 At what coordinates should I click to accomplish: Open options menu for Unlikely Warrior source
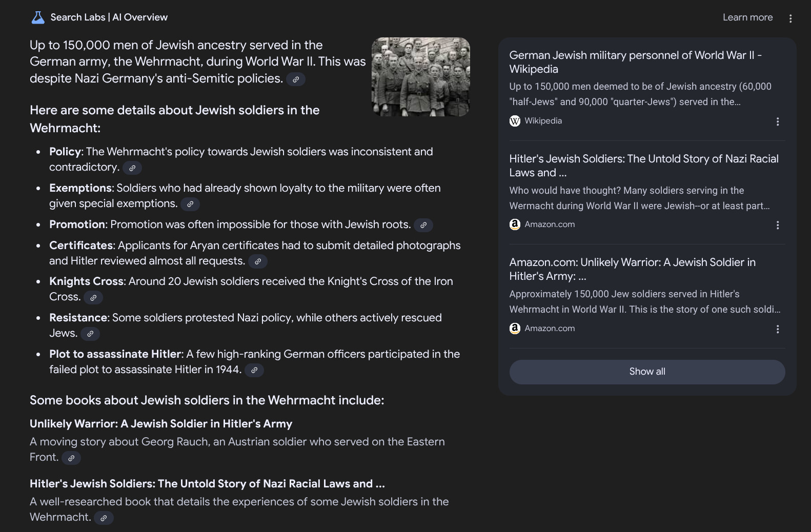[778, 329]
